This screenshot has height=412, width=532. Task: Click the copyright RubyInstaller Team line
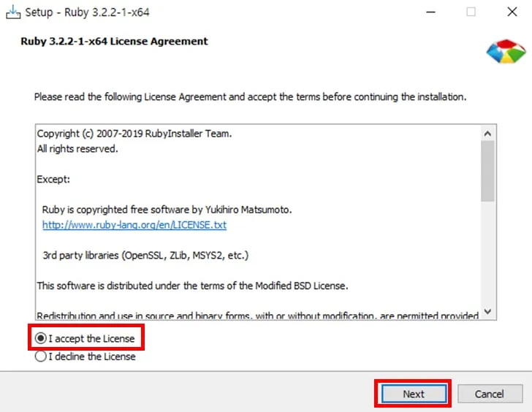[x=134, y=134]
